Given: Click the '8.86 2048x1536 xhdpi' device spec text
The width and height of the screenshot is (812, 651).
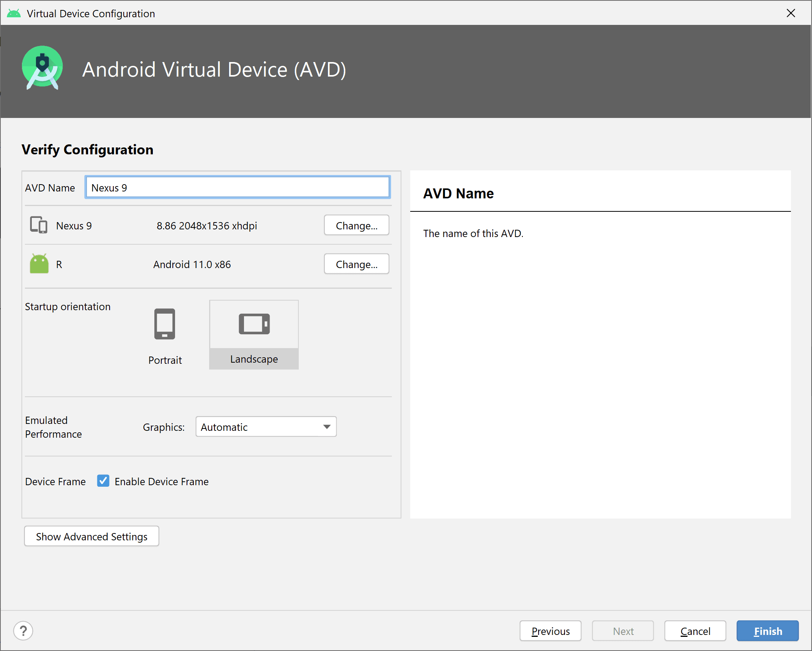Looking at the screenshot, I should [207, 226].
